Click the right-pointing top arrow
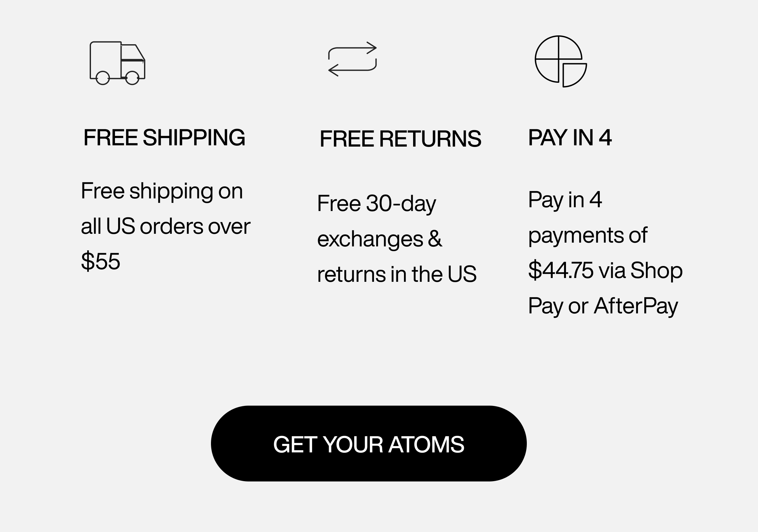 [352, 51]
